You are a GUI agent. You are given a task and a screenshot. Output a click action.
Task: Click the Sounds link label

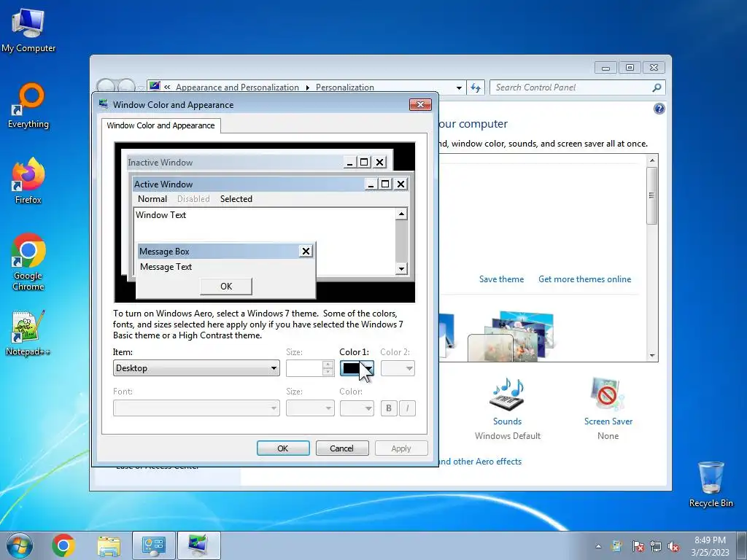click(507, 421)
